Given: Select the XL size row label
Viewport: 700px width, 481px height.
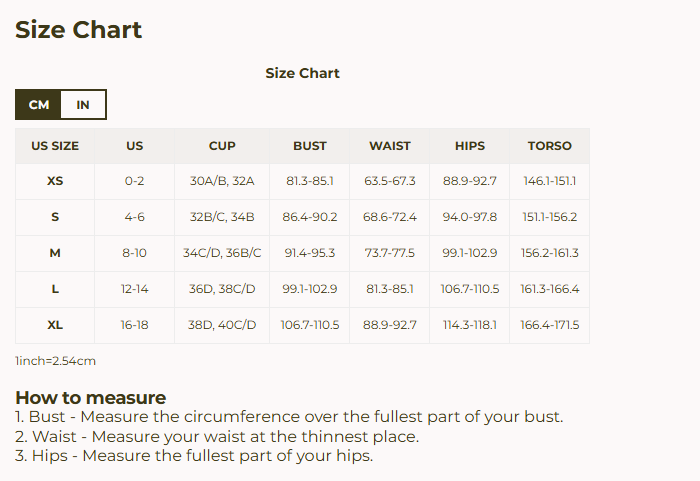Looking at the screenshot, I should click(x=55, y=326).
